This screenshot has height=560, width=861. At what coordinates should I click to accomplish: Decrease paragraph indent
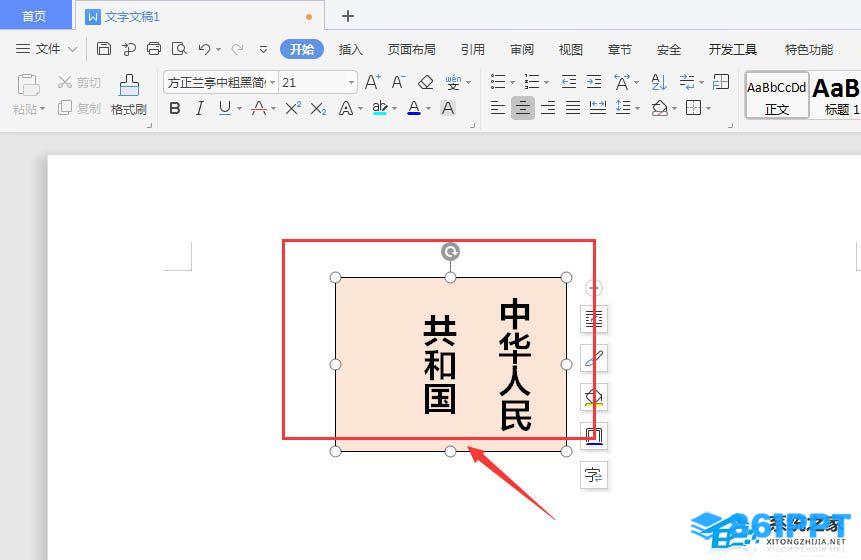tap(569, 82)
